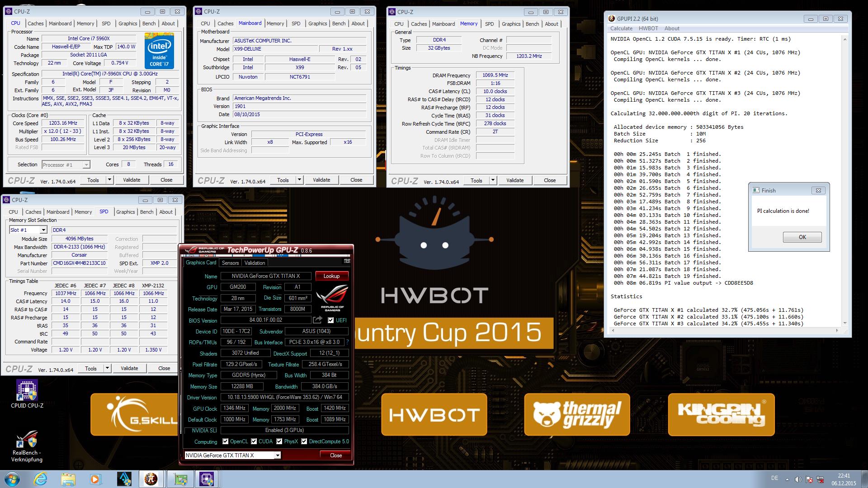
Task: Toggle the OpenCL checkbox in GPU-Z
Action: (x=225, y=441)
